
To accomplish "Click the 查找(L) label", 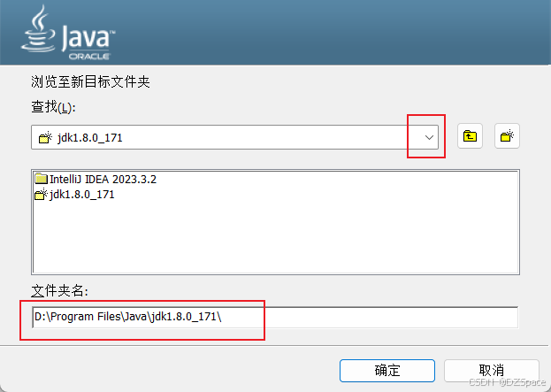I will [53, 107].
